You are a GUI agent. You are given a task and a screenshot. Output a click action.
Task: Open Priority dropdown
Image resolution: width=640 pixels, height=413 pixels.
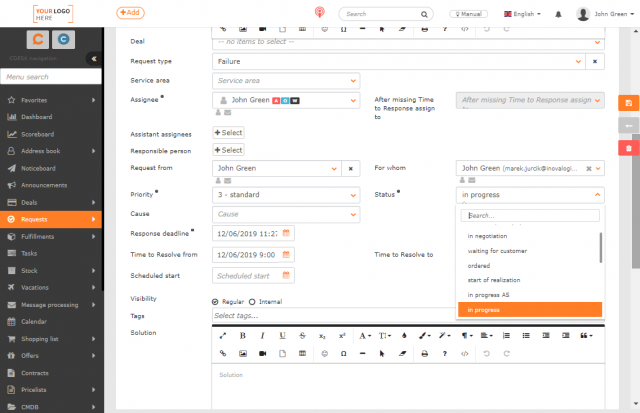286,195
